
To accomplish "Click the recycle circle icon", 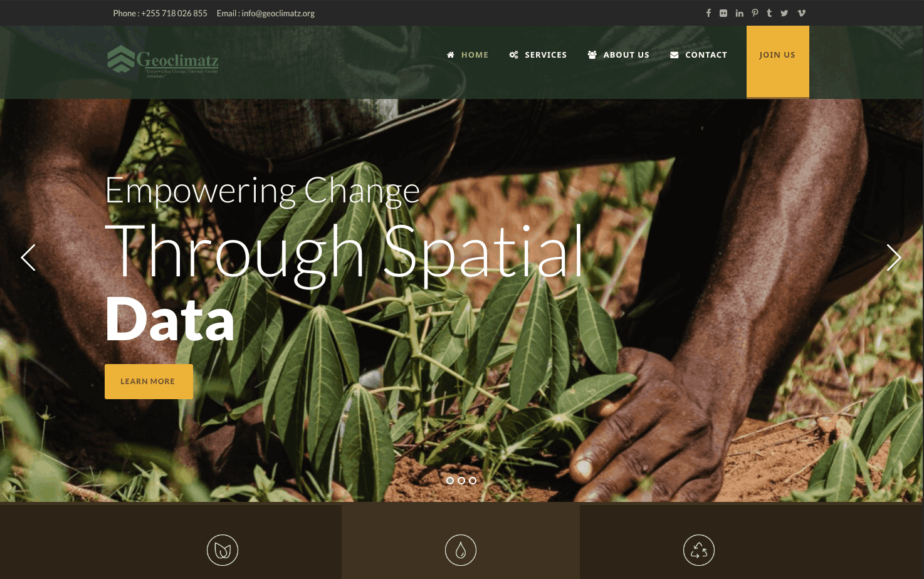I will point(699,550).
